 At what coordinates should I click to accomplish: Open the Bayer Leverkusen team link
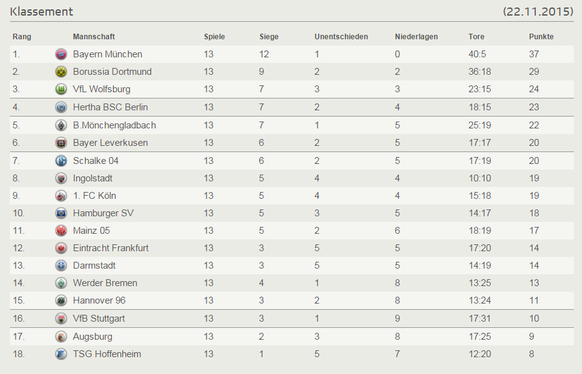coord(110,143)
